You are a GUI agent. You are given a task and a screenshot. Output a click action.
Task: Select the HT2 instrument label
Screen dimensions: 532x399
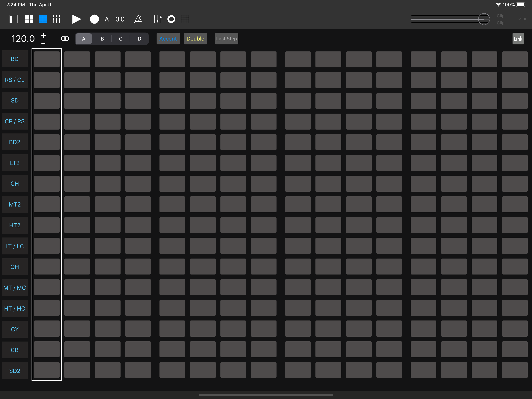(x=15, y=225)
